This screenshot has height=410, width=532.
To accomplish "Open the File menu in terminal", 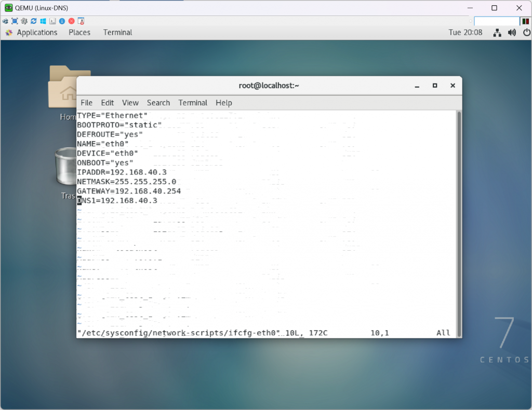I will 87,103.
